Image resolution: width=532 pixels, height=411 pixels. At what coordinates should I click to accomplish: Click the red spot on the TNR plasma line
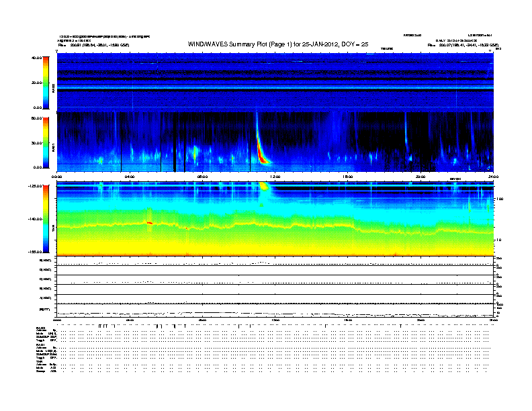click(150, 223)
